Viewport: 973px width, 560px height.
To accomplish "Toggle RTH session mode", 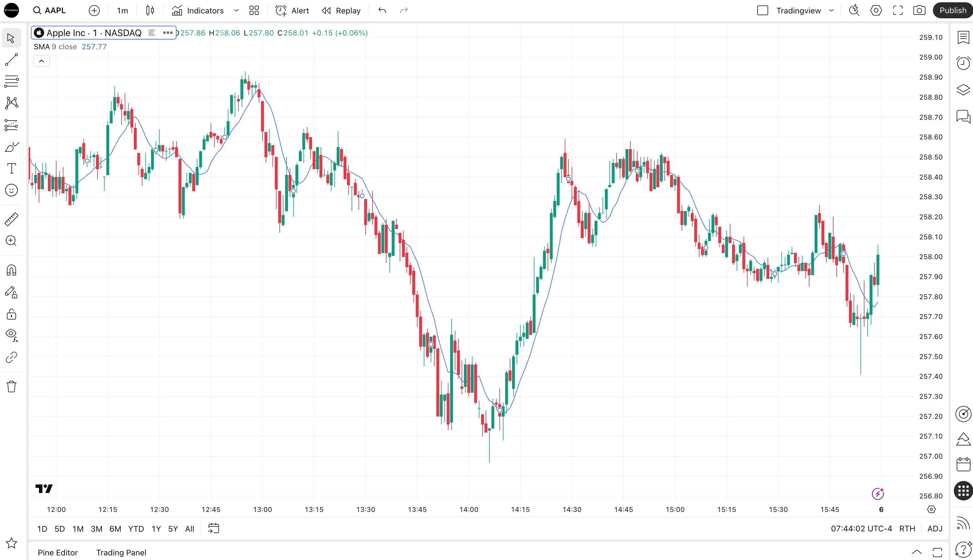I will pos(907,529).
